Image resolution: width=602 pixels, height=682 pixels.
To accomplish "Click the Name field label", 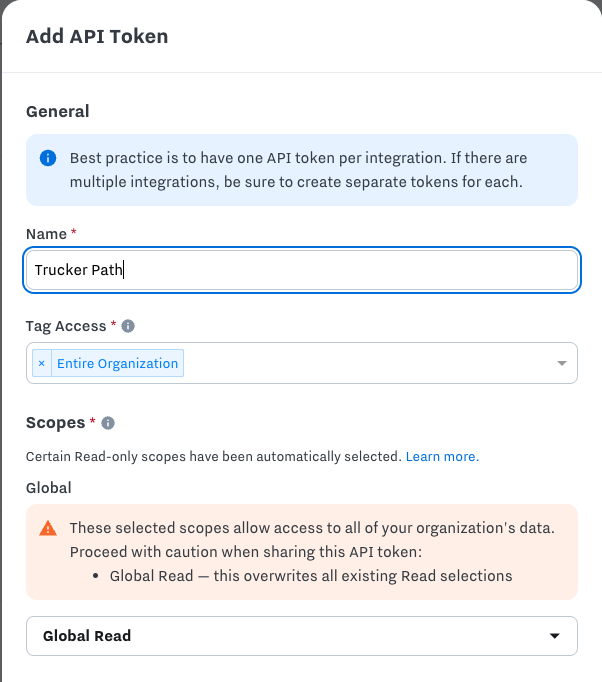I will coord(46,234).
